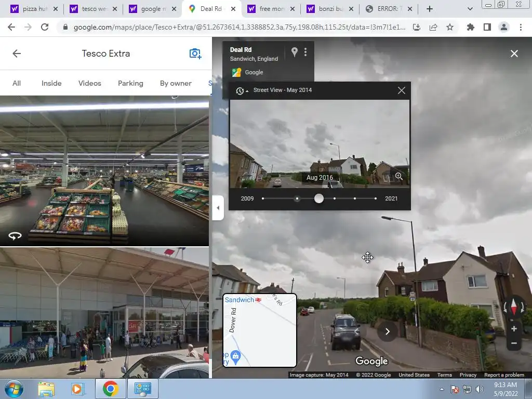
Task: Open File Explorer from taskbar
Action: [x=46, y=389]
